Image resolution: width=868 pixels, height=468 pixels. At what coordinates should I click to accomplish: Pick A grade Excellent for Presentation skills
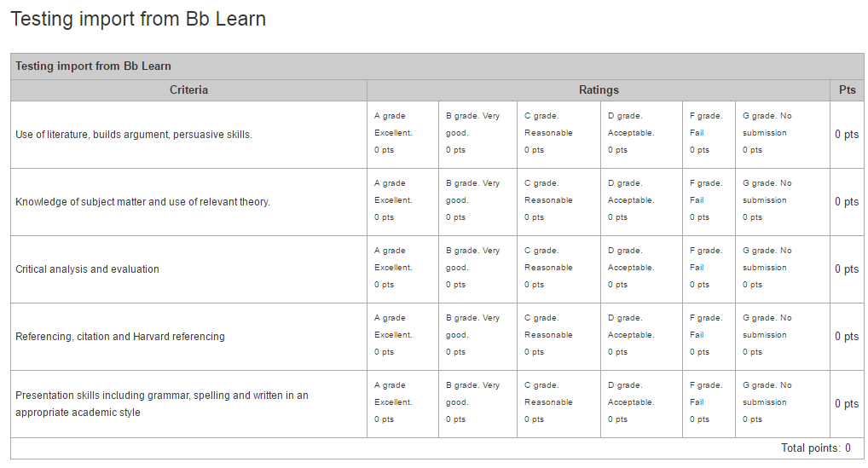click(403, 404)
